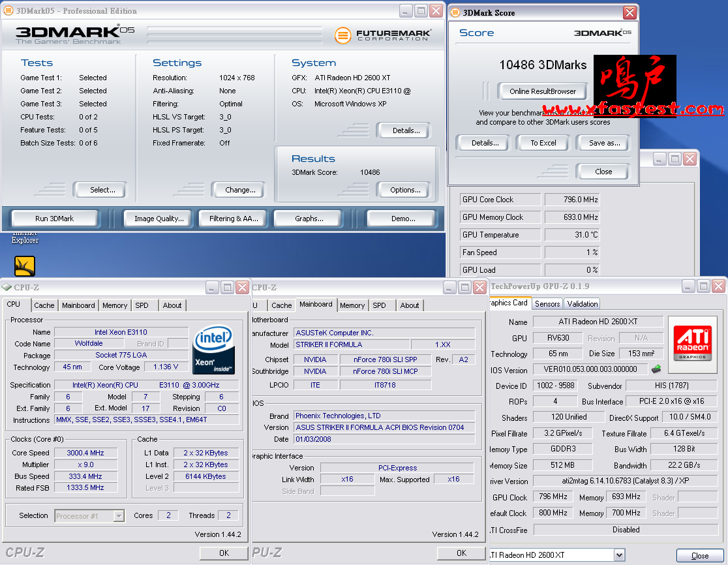This screenshot has width=728, height=565.
Task: Expand the Processor #1 selection dropdown
Action: pos(118,516)
